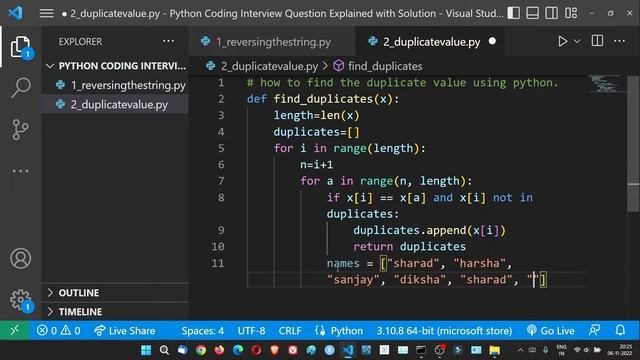Screen dimensions: 640x360
Task: Open Opera browser from taskbar
Action: click(256, 350)
